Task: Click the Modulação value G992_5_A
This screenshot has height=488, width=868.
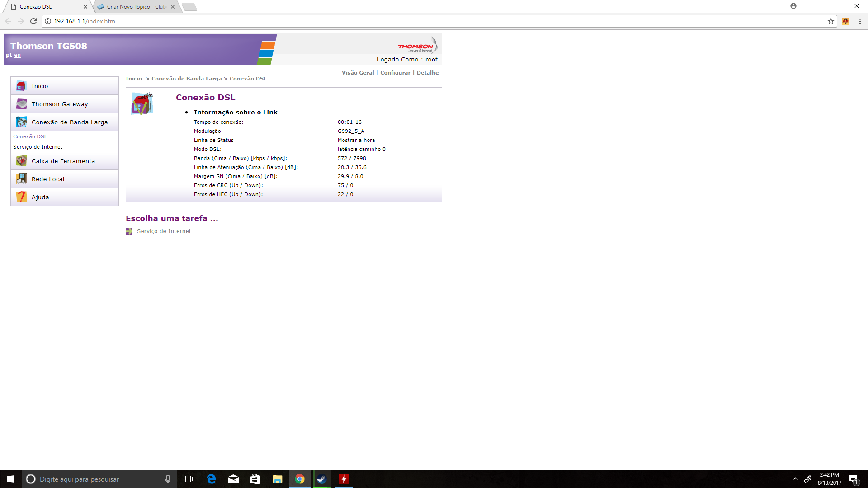Action: (x=351, y=131)
